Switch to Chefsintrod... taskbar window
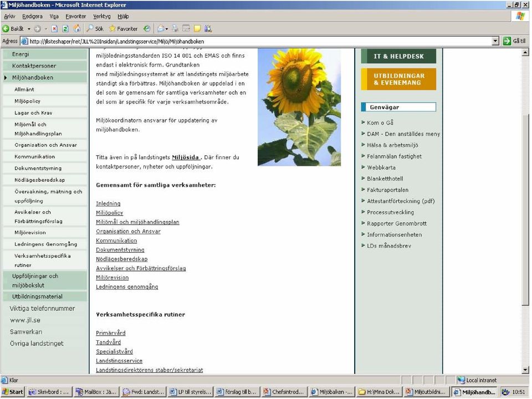Screen dimensions: 532x399 (x=285, y=392)
